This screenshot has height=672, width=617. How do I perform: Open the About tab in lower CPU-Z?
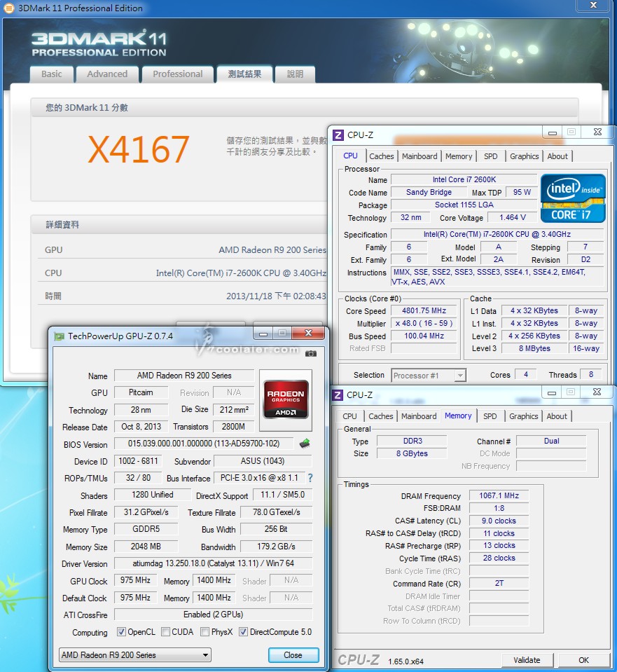[x=556, y=416]
